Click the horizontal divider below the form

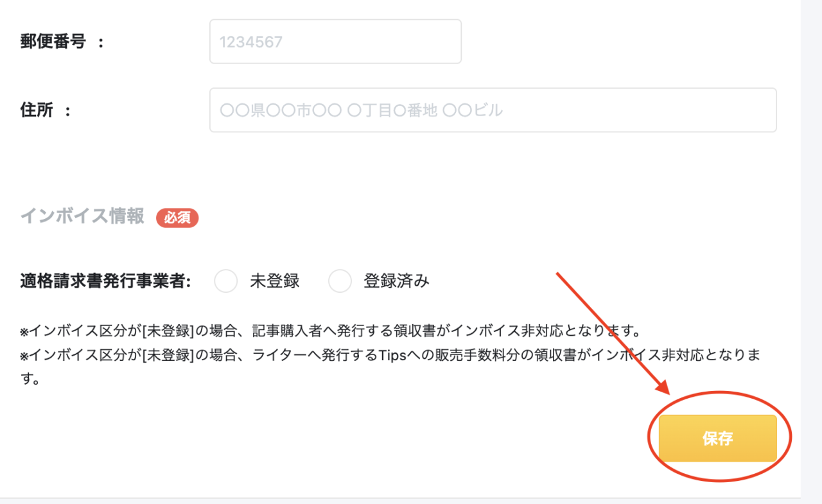[401, 498]
